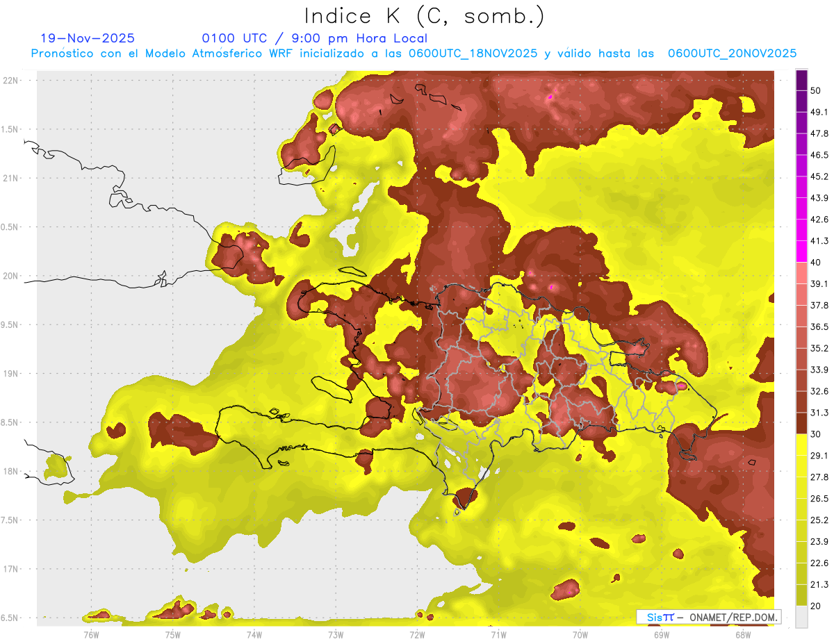Click the "21N" latitude label

[10, 179]
